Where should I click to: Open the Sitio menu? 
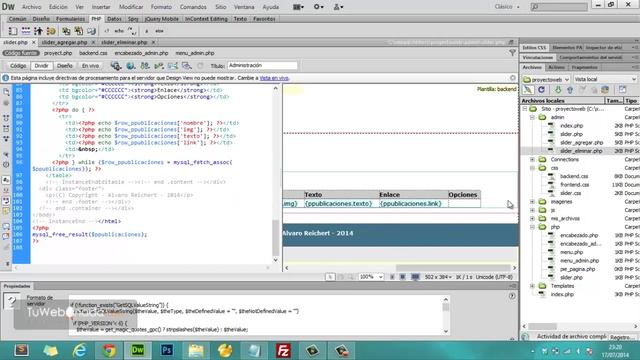(x=220, y=7)
